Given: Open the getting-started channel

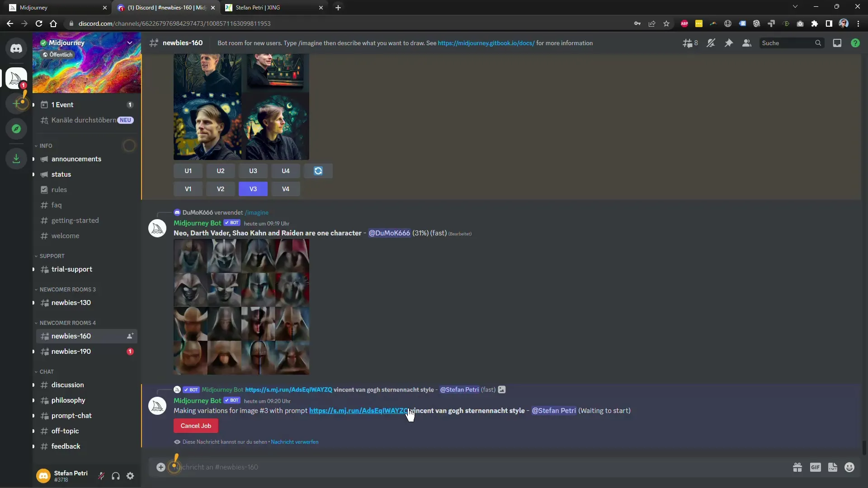Looking at the screenshot, I should click(x=86, y=221).
